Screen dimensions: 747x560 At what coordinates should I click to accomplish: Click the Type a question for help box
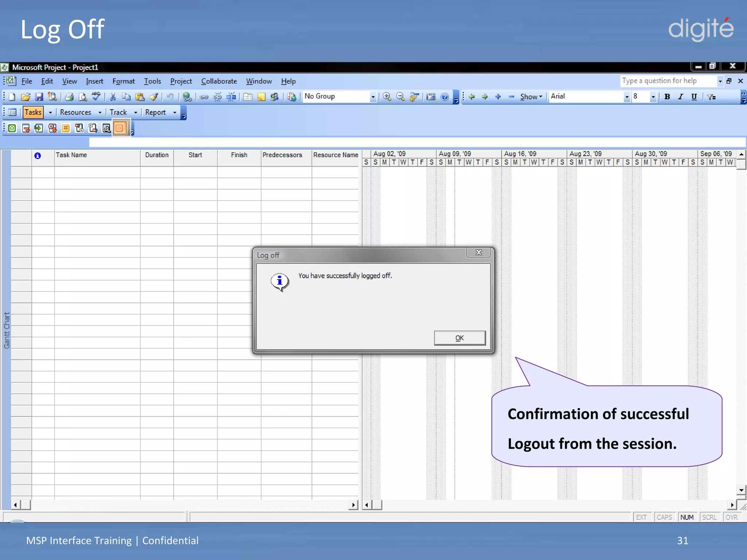click(669, 81)
